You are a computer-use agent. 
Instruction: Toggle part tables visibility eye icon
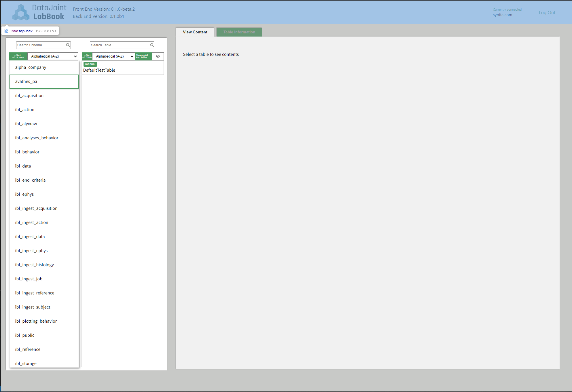click(x=158, y=56)
